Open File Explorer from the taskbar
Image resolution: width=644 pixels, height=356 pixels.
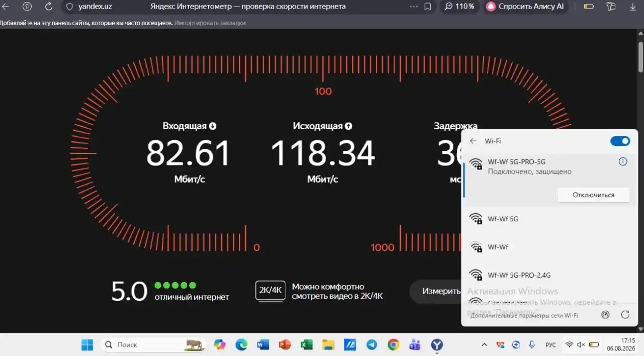tap(328, 344)
